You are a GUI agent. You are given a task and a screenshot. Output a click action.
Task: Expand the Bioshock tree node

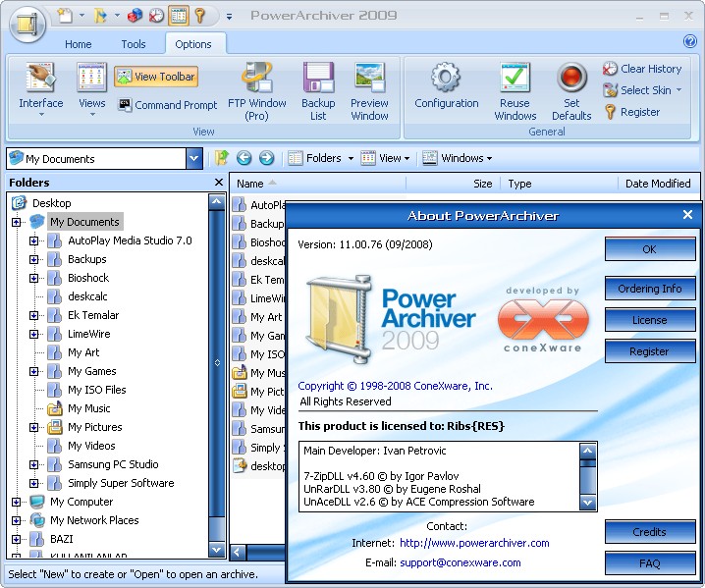(33, 278)
